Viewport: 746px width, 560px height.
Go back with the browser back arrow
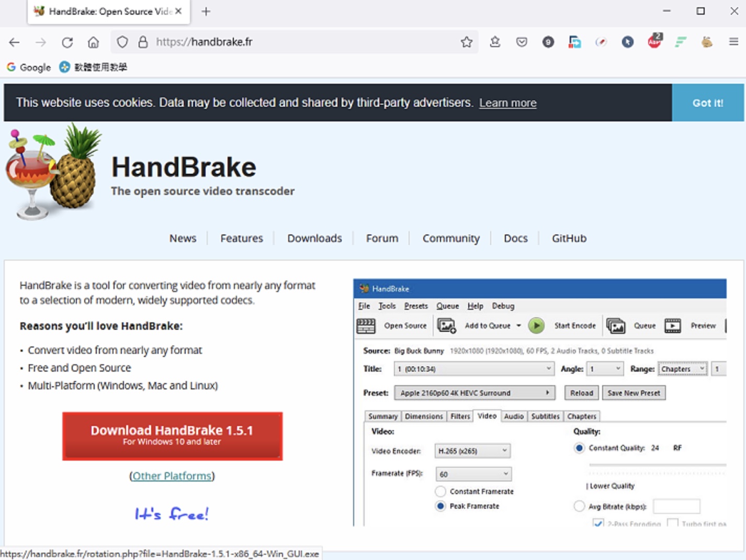pyautogui.click(x=14, y=42)
